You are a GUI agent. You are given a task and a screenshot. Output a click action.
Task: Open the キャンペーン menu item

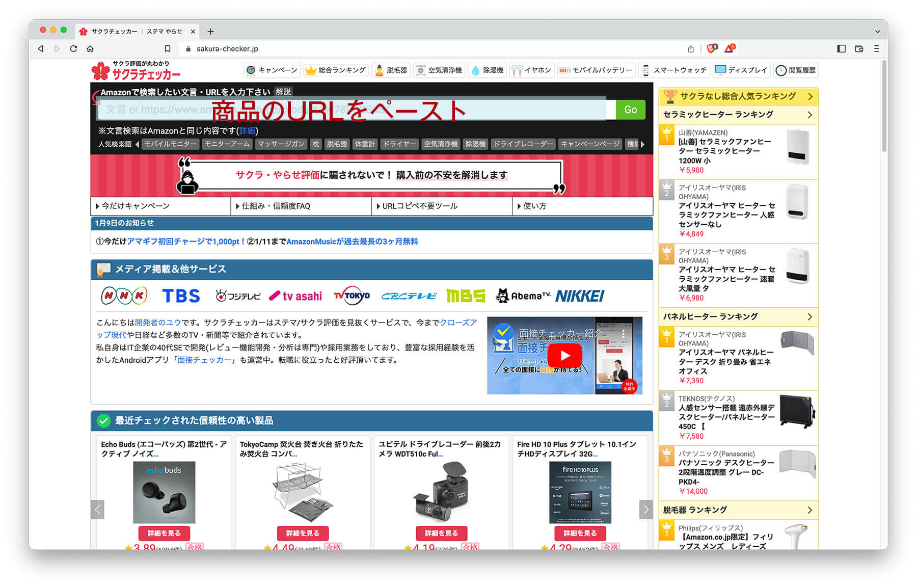(x=272, y=70)
